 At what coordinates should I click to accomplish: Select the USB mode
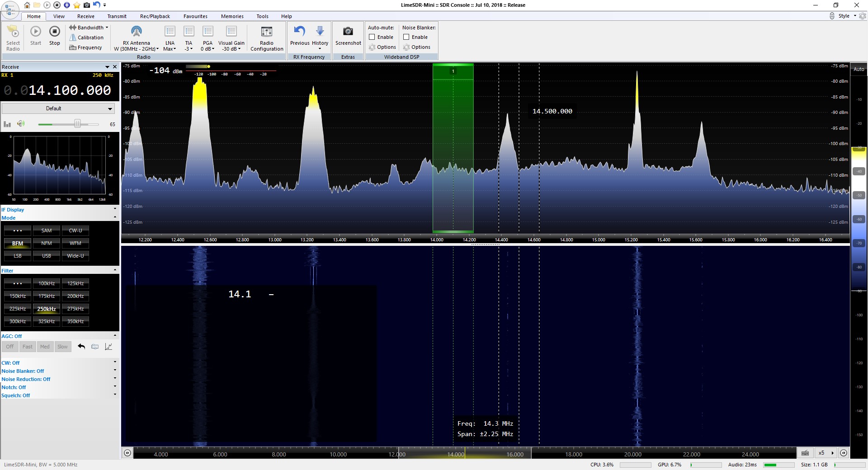click(x=46, y=256)
